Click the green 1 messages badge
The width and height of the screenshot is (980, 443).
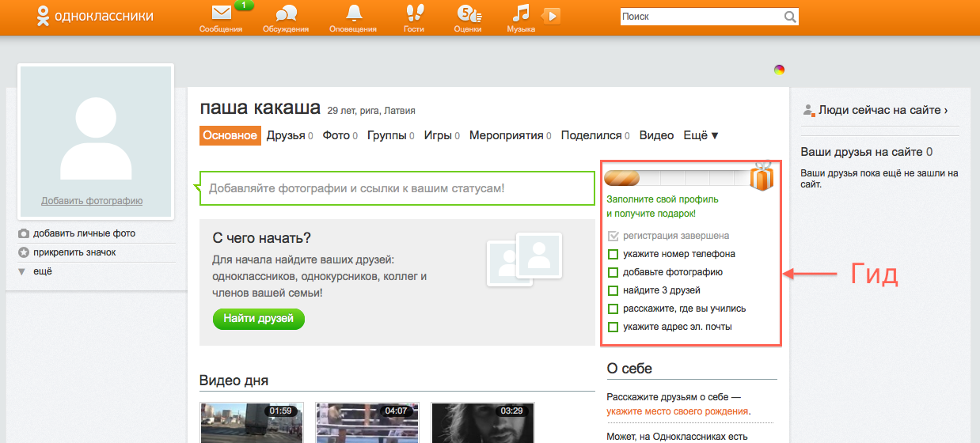[245, 6]
